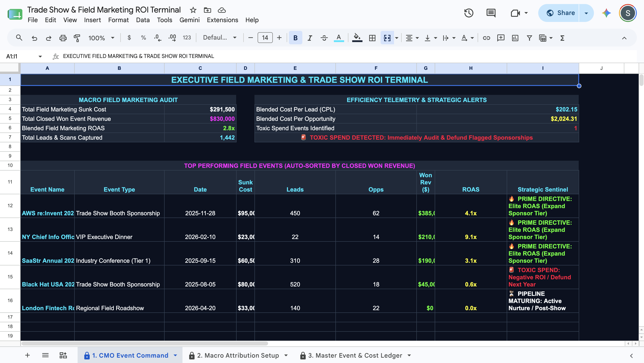Toggle strikethrough formatting
644x363 pixels.
324,38
